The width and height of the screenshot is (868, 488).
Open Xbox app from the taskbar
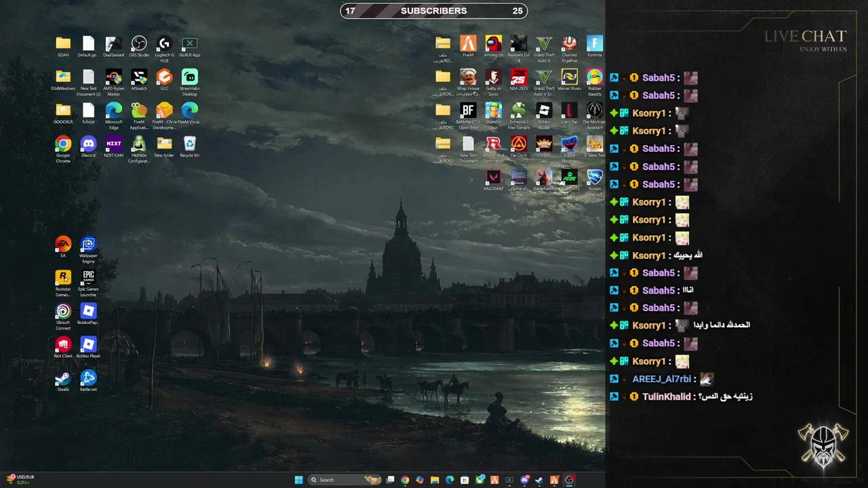point(480,480)
